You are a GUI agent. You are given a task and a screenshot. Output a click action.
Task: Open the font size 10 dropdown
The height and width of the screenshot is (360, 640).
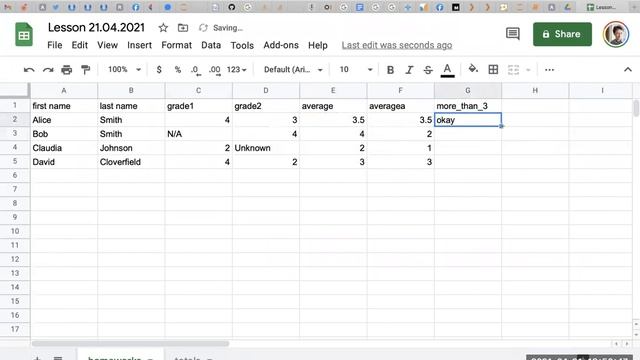point(356,70)
